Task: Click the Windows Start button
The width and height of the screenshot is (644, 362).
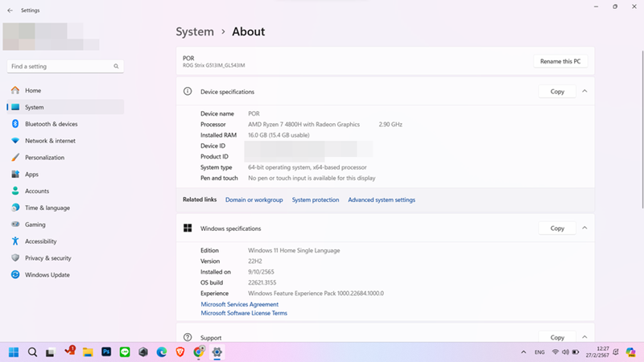Action: pos(14,352)
